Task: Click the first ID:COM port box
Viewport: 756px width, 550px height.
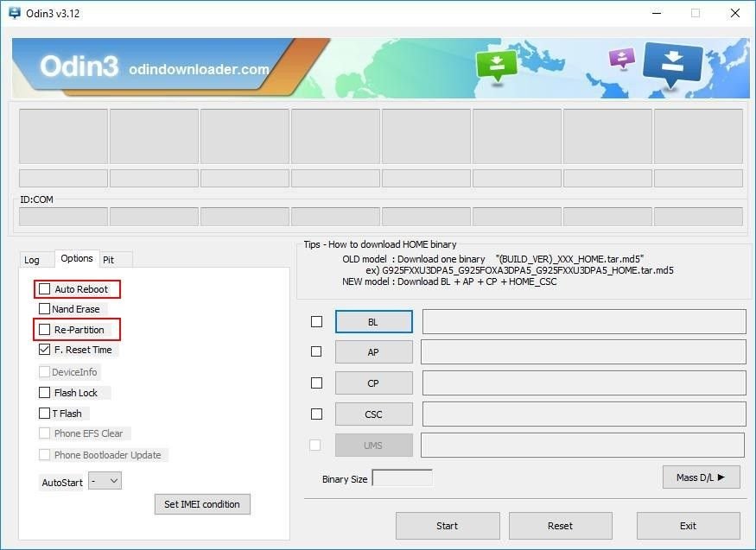Action: 63,217
